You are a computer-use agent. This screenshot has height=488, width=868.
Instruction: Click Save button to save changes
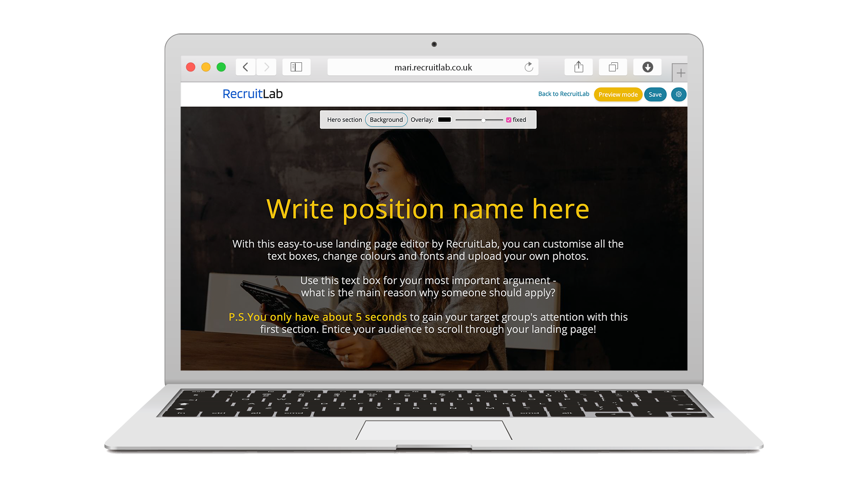click(x=655, y=94)
